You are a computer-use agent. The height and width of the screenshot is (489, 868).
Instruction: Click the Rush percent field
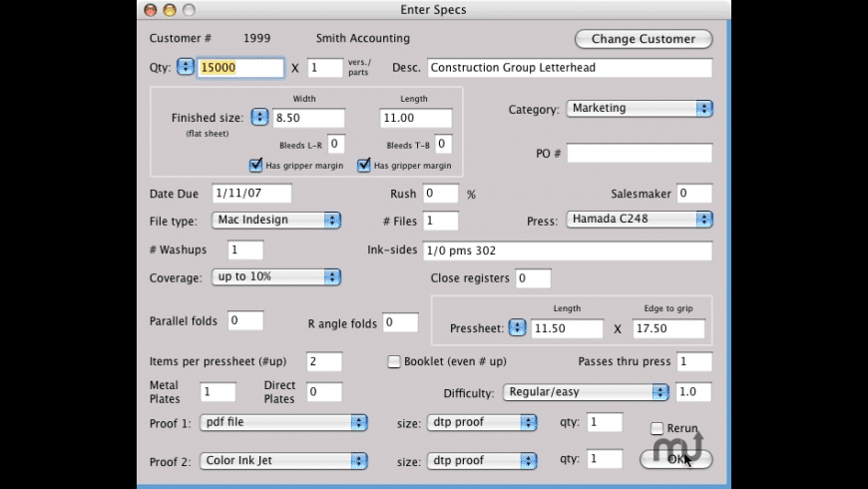441,194
